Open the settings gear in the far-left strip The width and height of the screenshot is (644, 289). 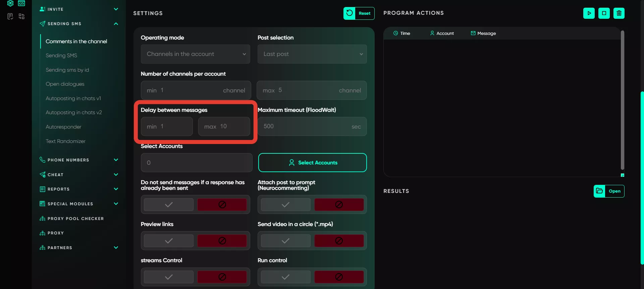pos(10,3)
